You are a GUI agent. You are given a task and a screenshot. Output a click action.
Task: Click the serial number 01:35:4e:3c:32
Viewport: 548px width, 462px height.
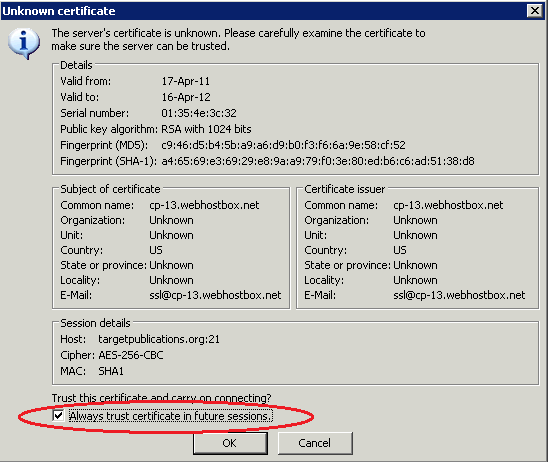click(199, 113)
